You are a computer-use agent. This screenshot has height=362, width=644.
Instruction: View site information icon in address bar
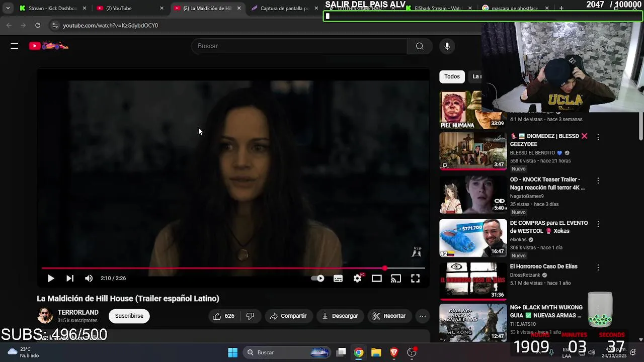(54, 25)
